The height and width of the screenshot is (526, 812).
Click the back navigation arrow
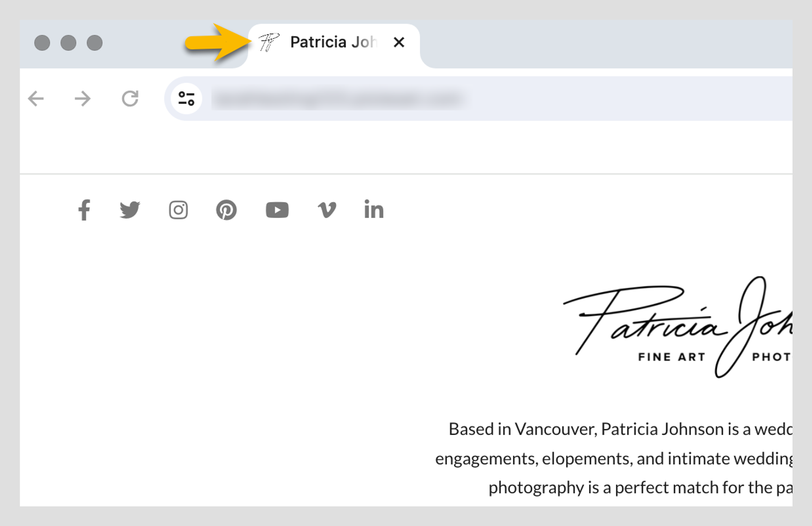pyautogui.click(x=36, y=98)
